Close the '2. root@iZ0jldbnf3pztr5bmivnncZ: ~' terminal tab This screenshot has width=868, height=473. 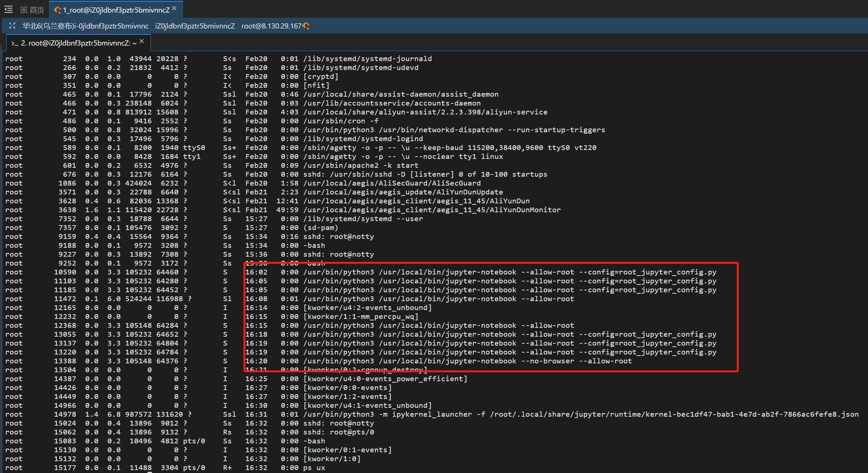point(142,41)
